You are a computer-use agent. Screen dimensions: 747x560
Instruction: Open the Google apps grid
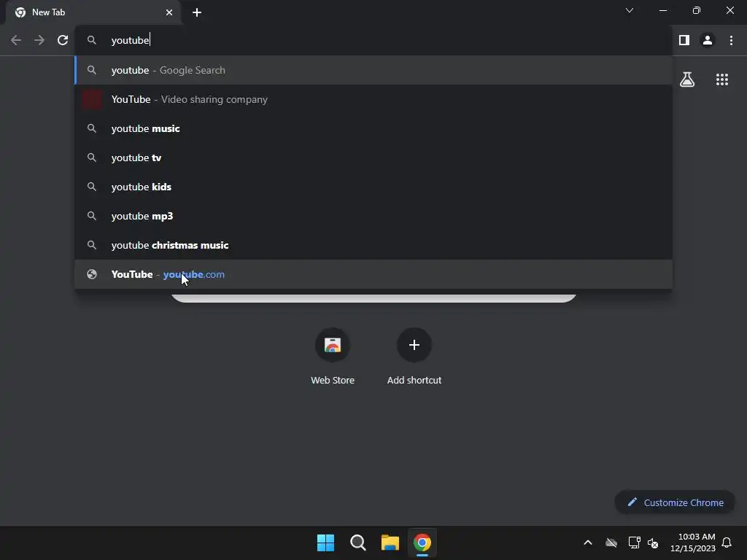point(721,79)
